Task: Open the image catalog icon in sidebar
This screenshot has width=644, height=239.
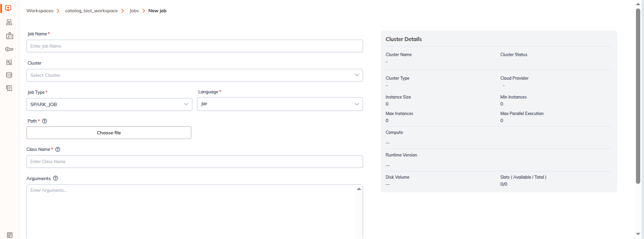Action: (x=9, y=62)
